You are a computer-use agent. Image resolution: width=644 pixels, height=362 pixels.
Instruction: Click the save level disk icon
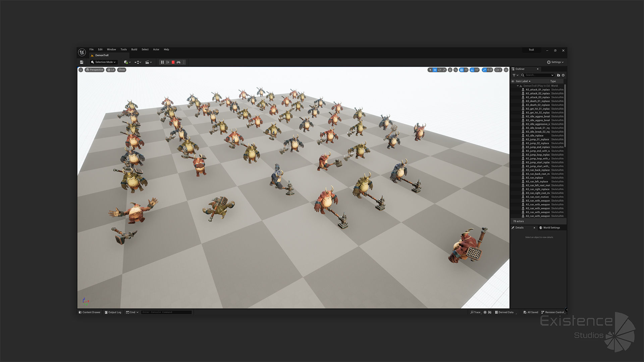pos(82,62)
